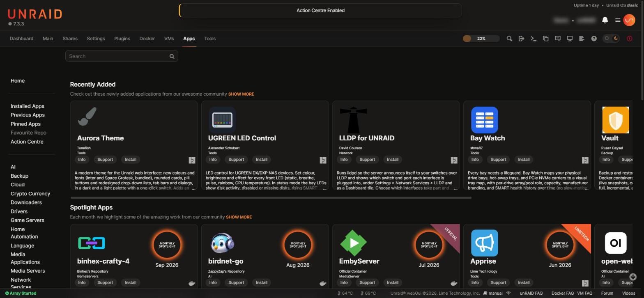Open the Docker tab
644x298 pixels.
147,39
